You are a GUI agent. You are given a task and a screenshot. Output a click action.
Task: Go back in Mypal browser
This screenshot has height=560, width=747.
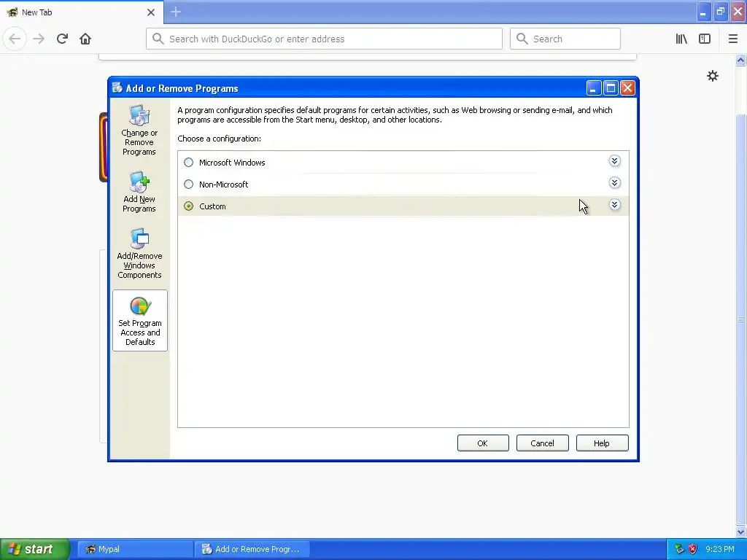pos(15,39)
